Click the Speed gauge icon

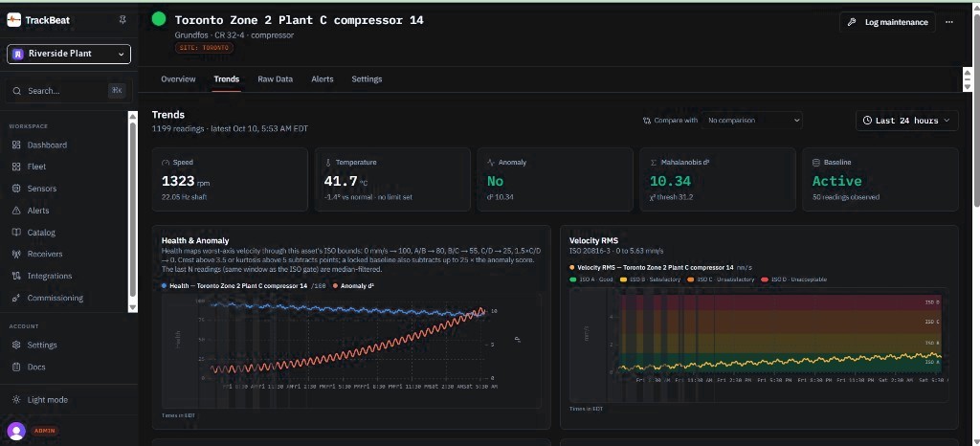point(166,163)
